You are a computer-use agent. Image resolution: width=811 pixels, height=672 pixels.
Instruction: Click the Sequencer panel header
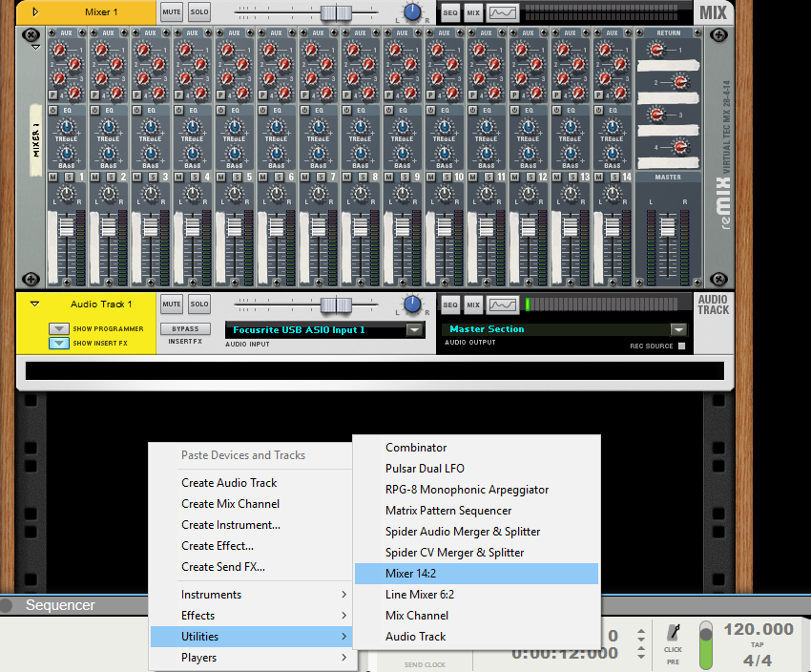pyautogui.click(x=60, y=605)
